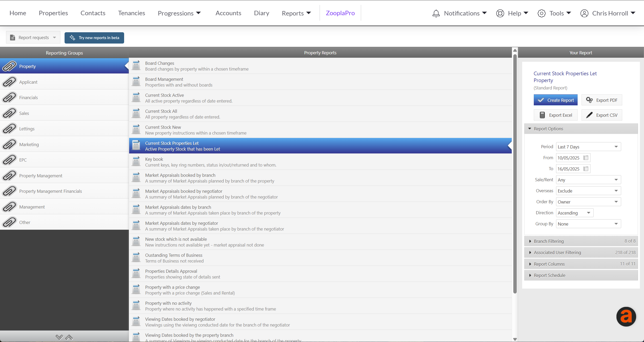Click the Export CSV button
The width and height of the screenshot is (644, 342).
(602, 115)
